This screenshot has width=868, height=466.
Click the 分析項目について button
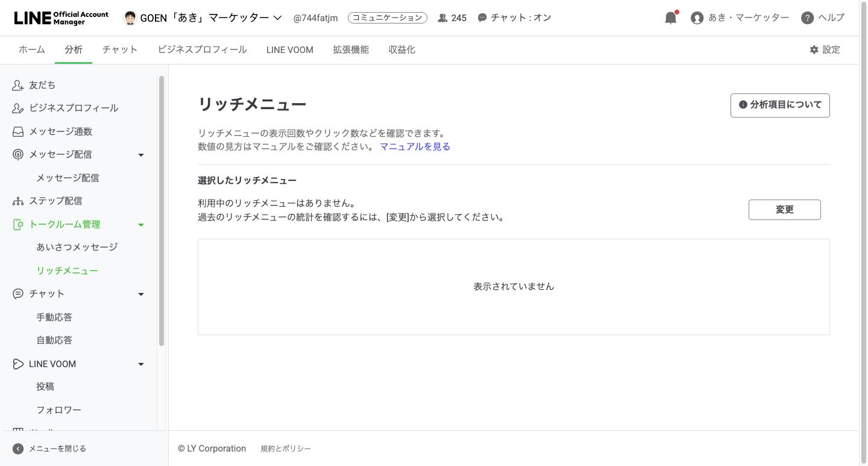[780, 105]
